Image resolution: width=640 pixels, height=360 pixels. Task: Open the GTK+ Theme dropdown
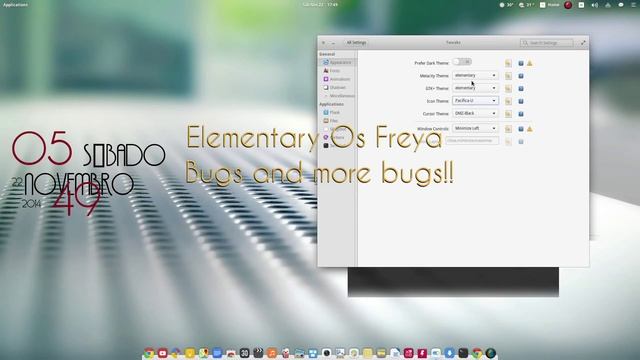(475, 88)
